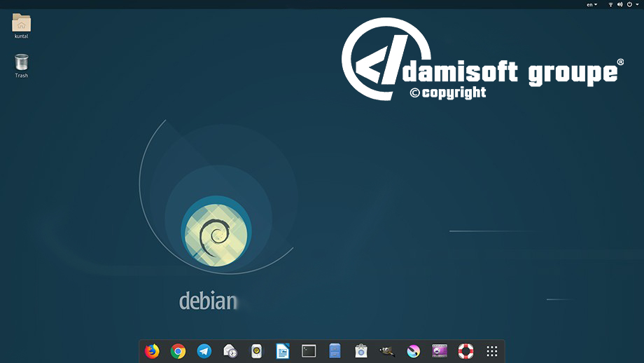Select the Trash desktop icon

click(x=22, y=64)
